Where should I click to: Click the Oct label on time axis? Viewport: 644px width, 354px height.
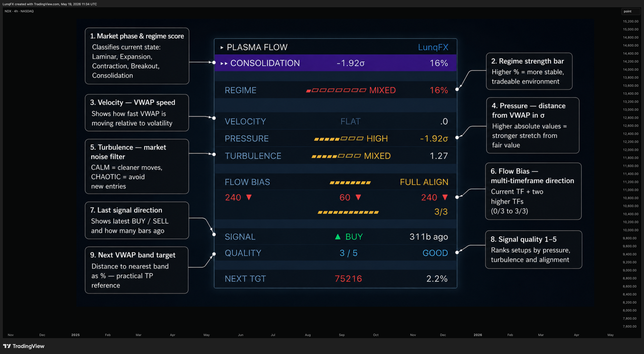coord(376,335)
